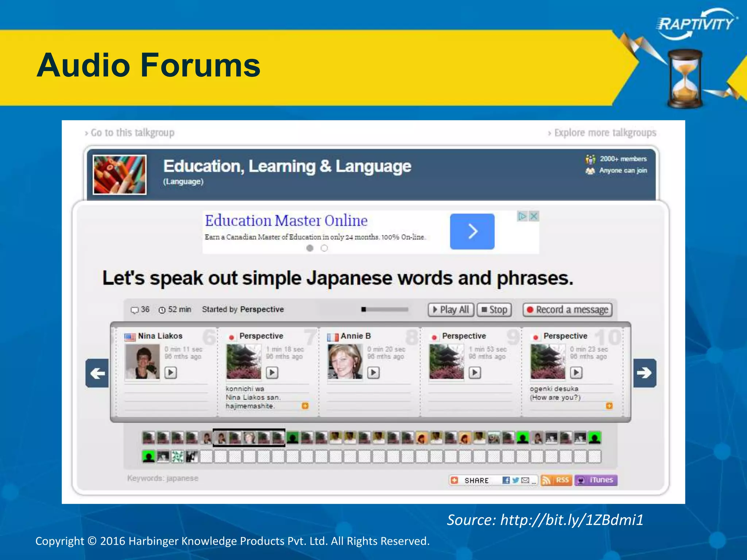The image size is (747, 560).
Task: Click the 36 comments count icon
Action: (x=135, y=310)
